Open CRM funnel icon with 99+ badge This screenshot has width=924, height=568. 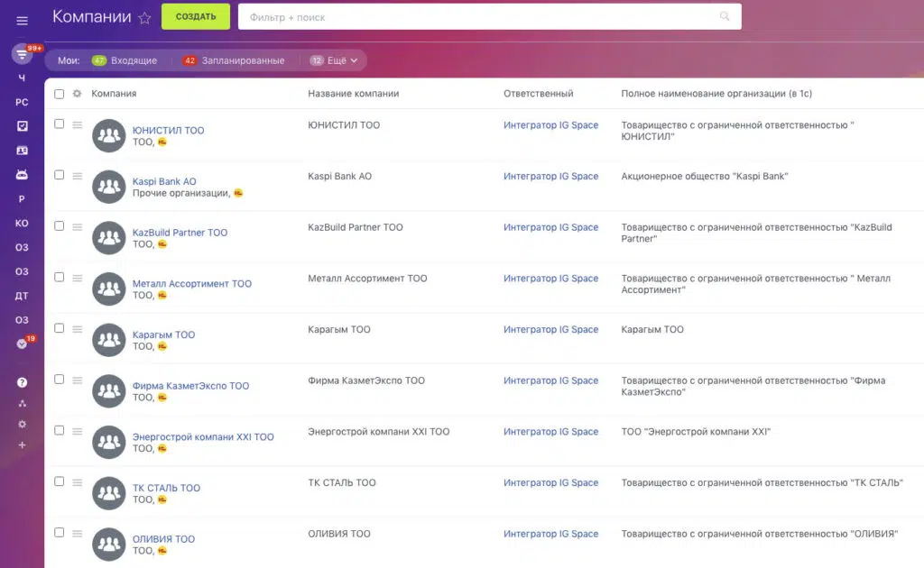22,54
